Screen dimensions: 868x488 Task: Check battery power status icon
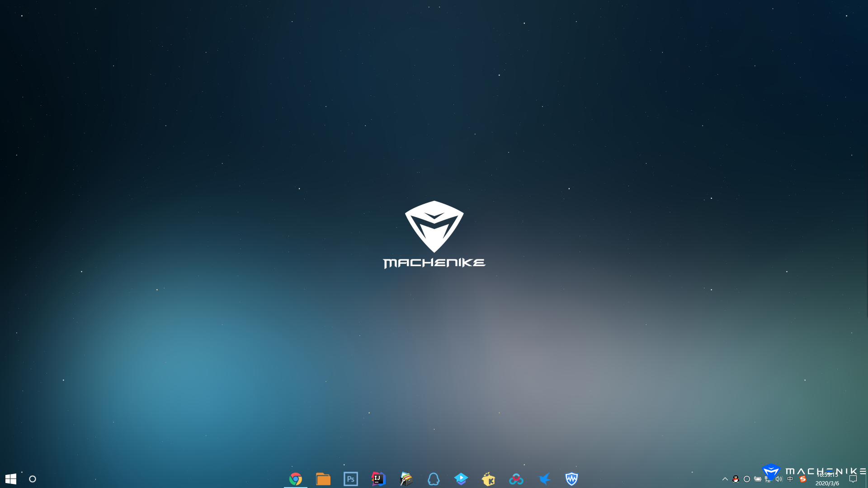pos(758,479)
